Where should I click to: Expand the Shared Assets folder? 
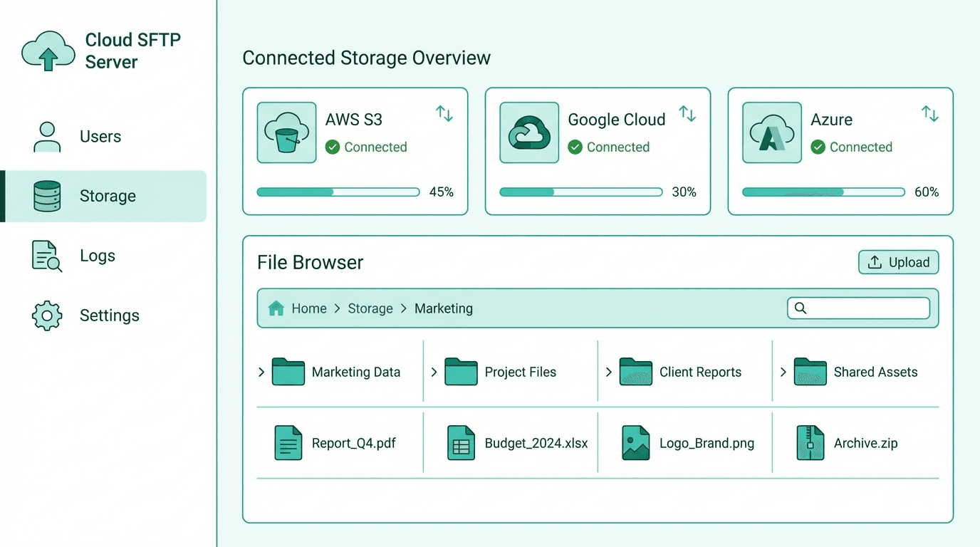781,371
